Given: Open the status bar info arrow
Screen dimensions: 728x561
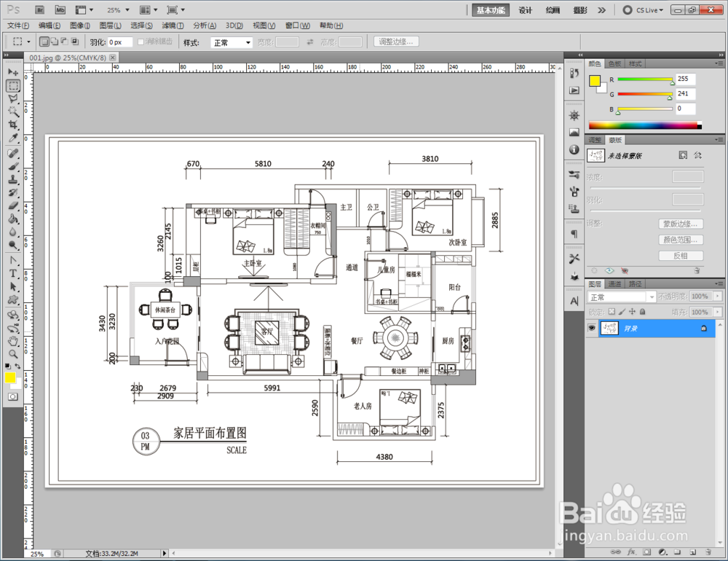Looking at the screenshot, I should click(x=164, y=553).
